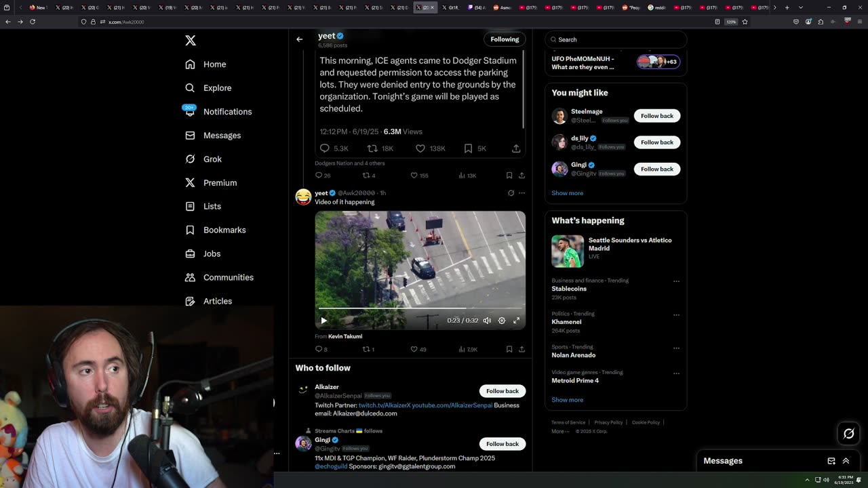The image size is (868, 488).
Task: Expand the video to fullscreen
Action: pyautogui.click(x=516, y=321)
